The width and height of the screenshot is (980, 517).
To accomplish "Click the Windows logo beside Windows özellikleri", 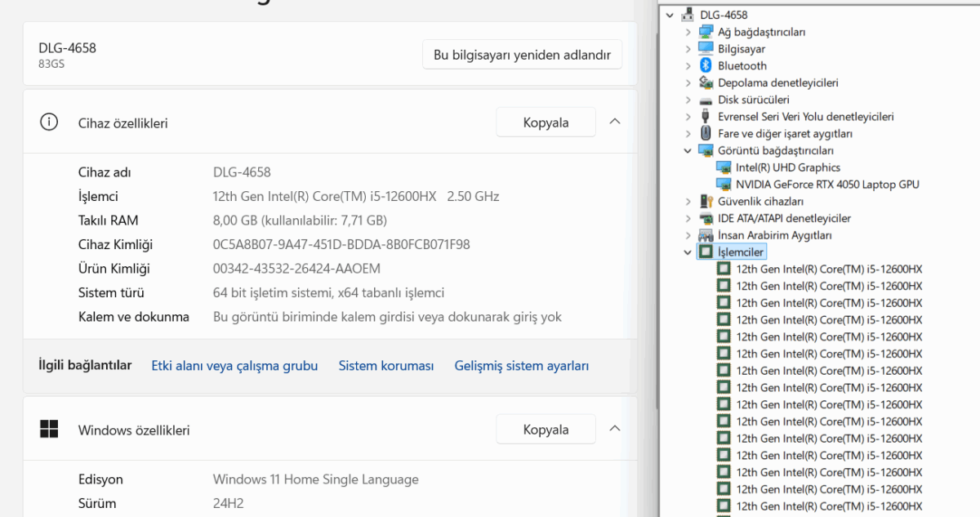I will pyautogui.click(x=49, y=429).
